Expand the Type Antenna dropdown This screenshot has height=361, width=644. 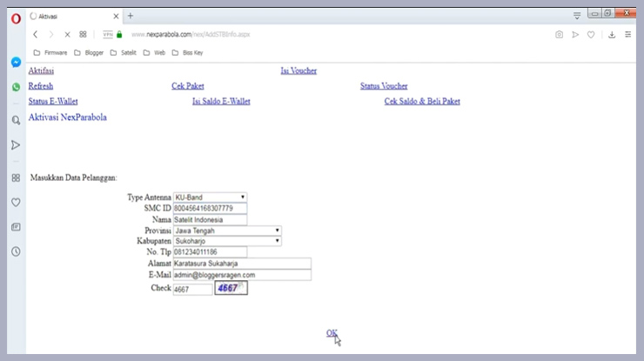click(x=210, y=197)
